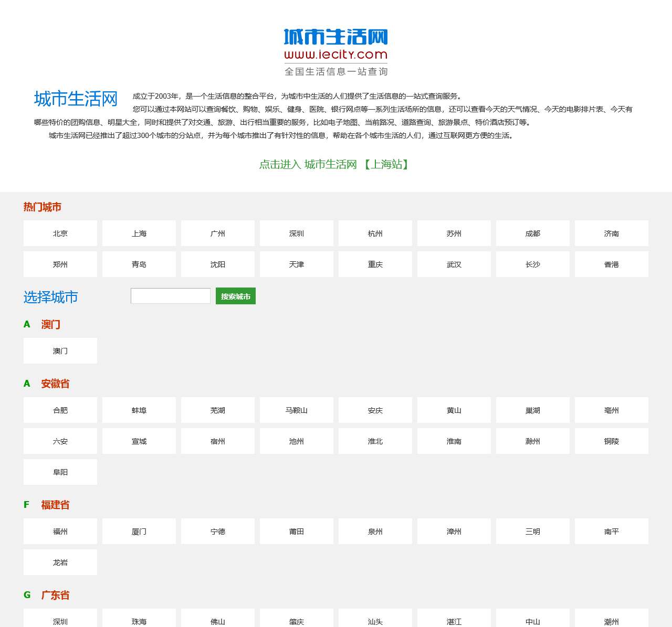Open hot city 济南
This screenshot has width=672, height=627.
(x=612, y=233)
